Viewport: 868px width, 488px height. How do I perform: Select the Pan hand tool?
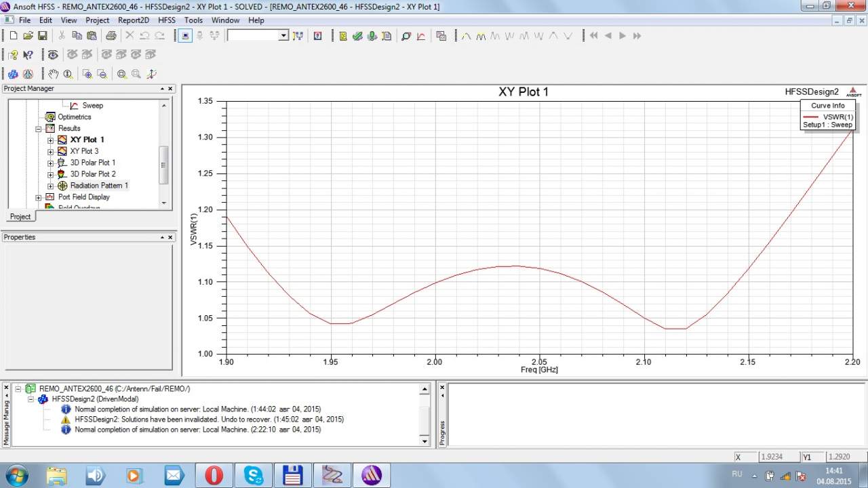point(53,74)
